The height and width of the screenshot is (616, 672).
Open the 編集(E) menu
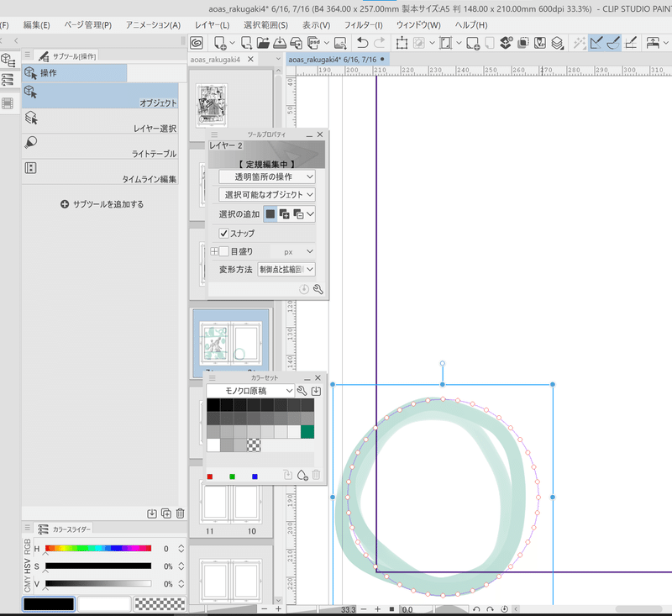pyautogui.click(x=36, y=25)
